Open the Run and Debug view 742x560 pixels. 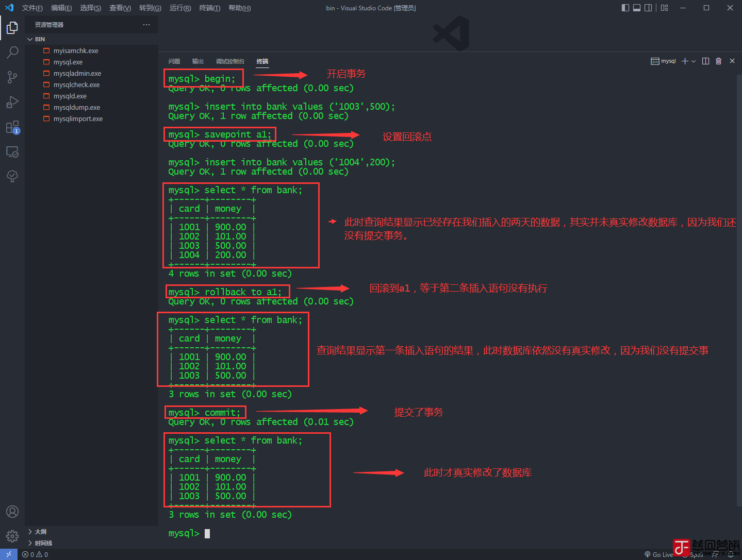tap(12, 102)
